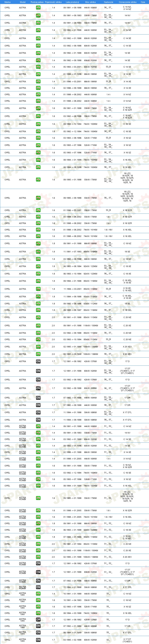Viewport: 149px width, 644px height.
Task: Click petrol icon in Astra C 14 NZ, X 14 NZ row
Action: coord(38,8)
